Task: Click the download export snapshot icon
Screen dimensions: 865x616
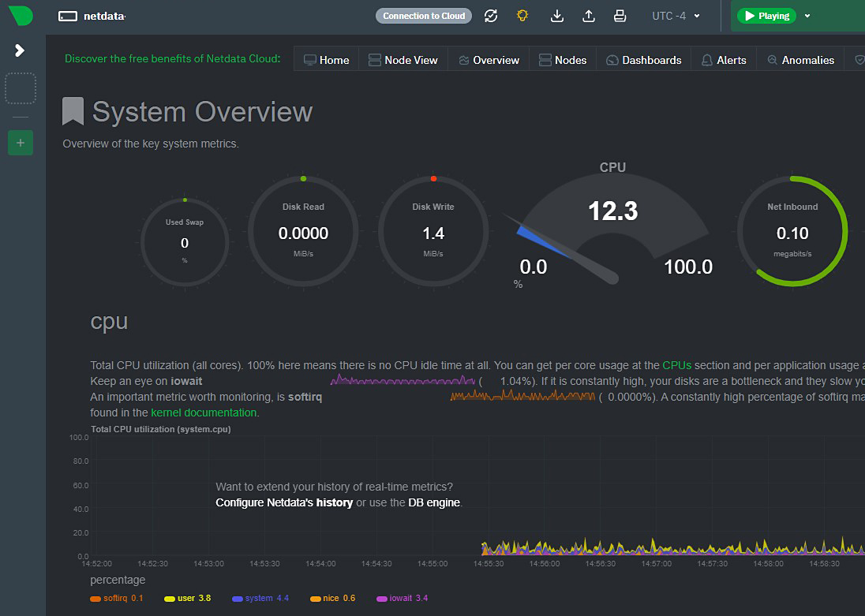Action: click(x=557, y=16)
